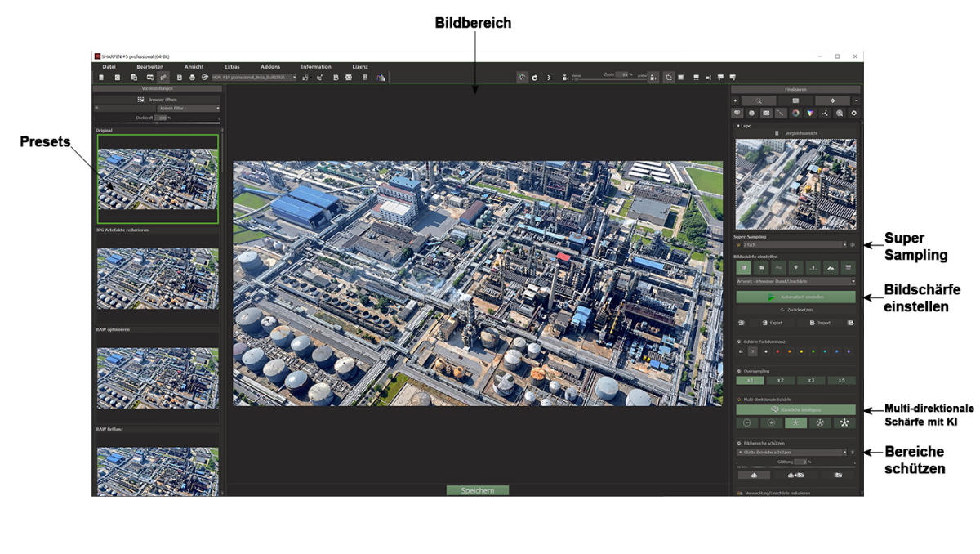This screenshot has height=554, width=980.
Task: Open the Datei menu
Action: coord(109,66)
